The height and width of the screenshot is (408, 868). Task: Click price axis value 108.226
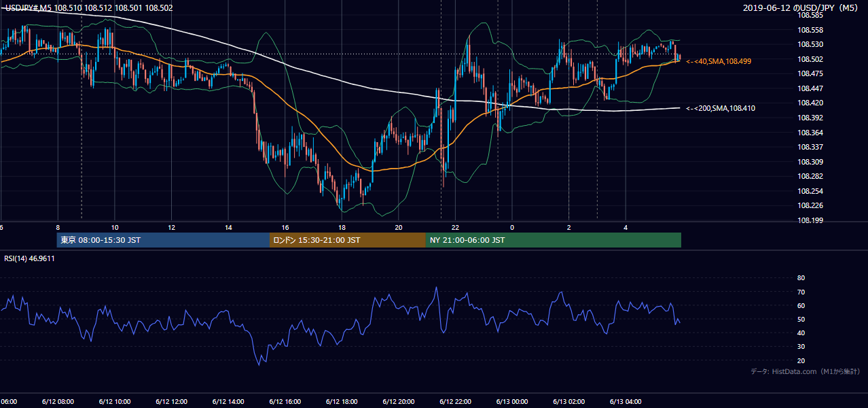[810, 205]
